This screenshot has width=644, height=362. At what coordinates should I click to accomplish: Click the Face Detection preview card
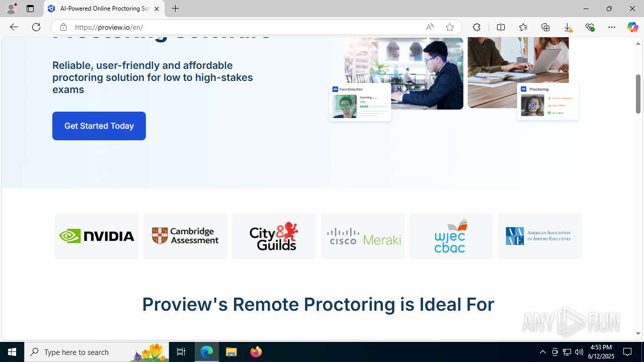[x=360, y=102]
